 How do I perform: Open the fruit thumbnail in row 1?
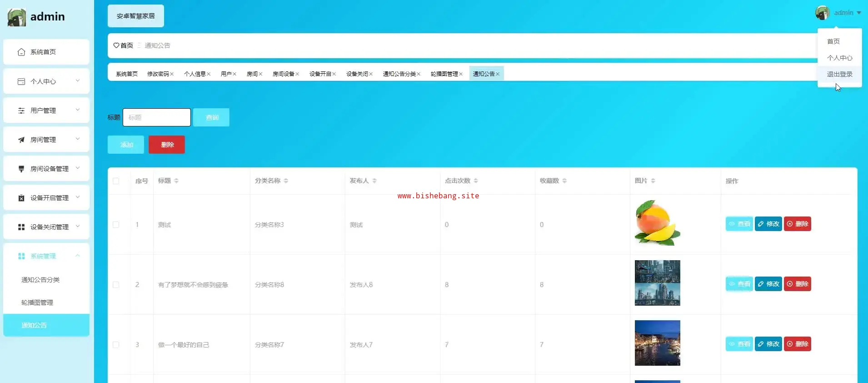coord(658,223)
